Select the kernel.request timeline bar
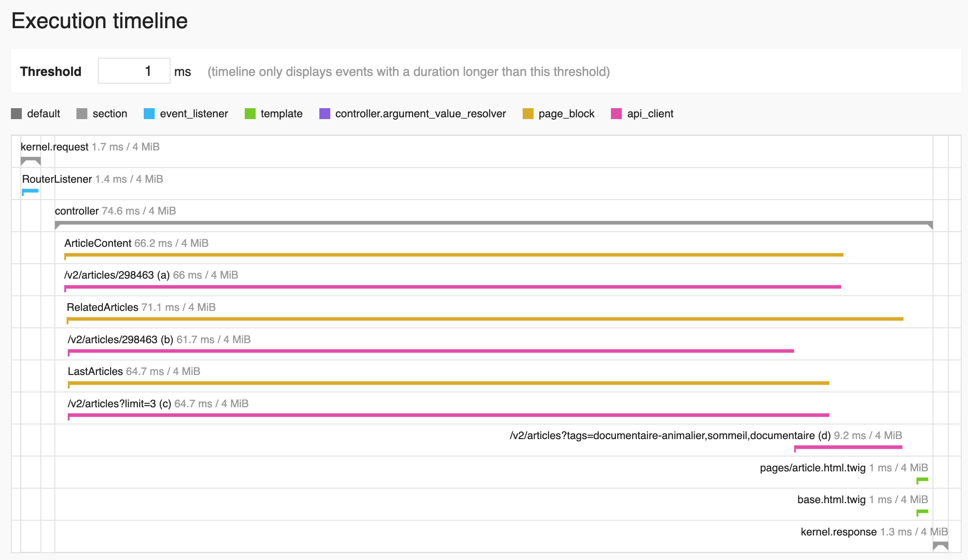This screenshot has width=968, height=560. (31, 161)
